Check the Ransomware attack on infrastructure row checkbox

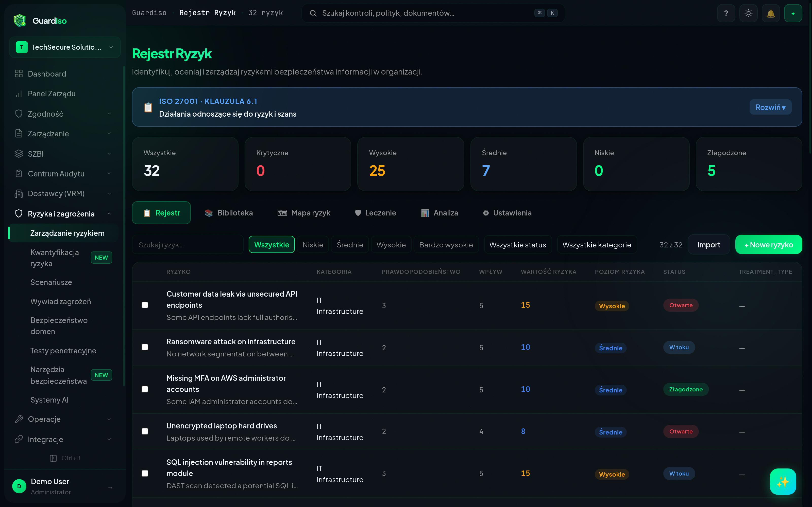pos(145,347)
